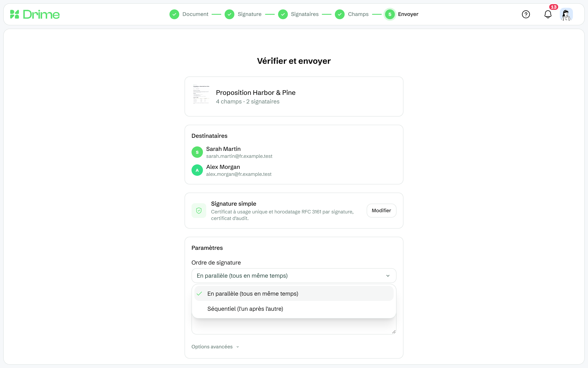Click the Signature simple heading
588x368 pixels.
[x=234, y=203]
